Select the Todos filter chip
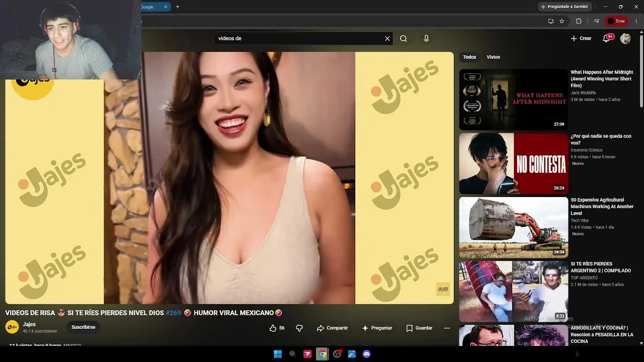Screen dimensions: 644x362 pos(469,57)
